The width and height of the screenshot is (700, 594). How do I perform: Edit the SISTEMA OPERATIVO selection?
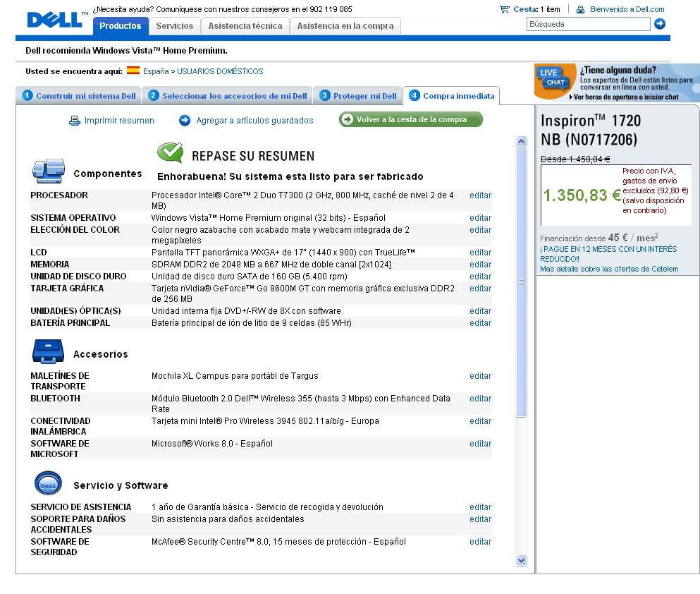click(480, 218)
